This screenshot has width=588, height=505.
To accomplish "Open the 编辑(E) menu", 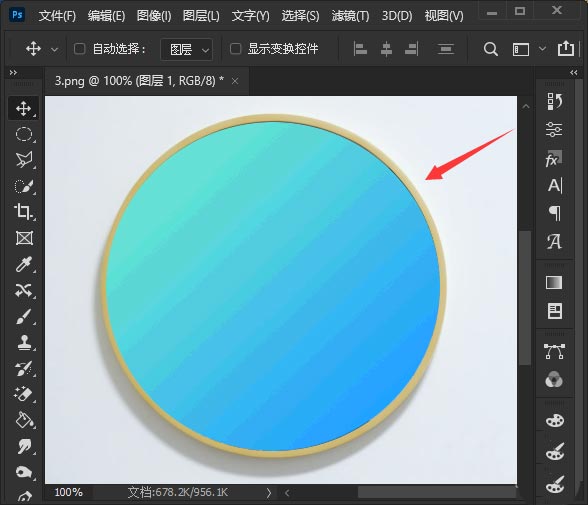I will [106, 16].
